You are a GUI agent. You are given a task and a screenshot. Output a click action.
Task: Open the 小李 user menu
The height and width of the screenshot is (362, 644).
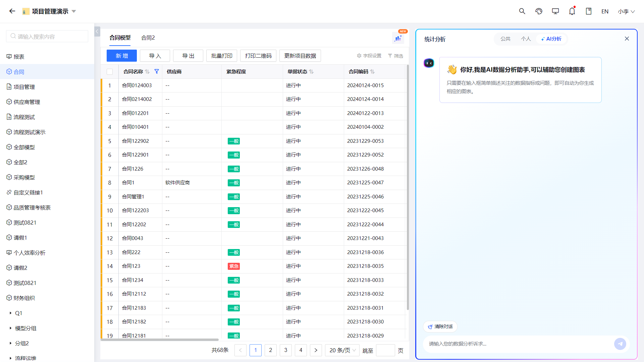click(x=626, y=11)
